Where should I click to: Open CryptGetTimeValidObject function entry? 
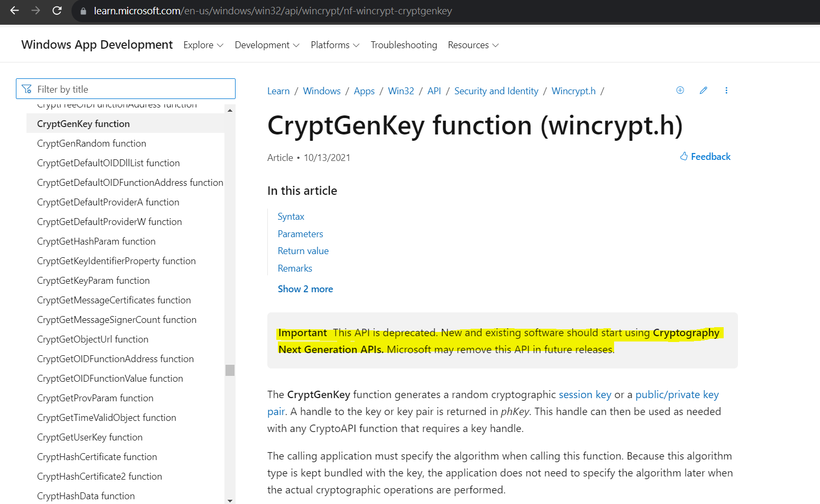click(x=106, y=418)
